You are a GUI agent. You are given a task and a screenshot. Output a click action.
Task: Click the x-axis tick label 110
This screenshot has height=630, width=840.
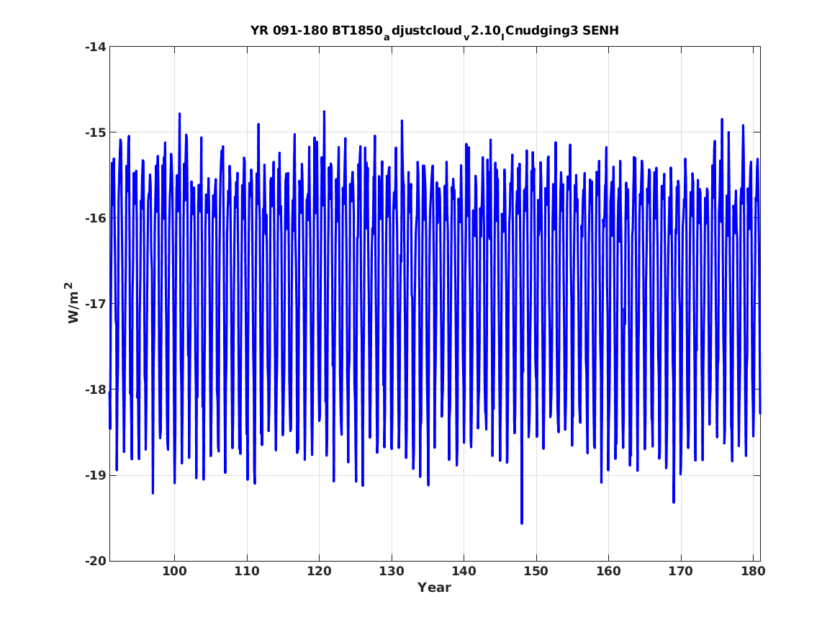coord(247,571)
